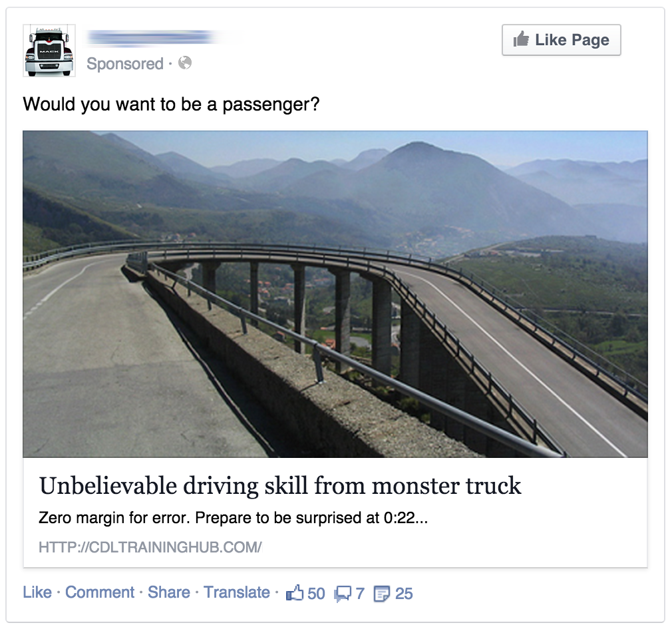Image resolution: width=672 pixels, height=631 pixels.
Task: Open the Unbelievable driving skill headline
Action: [280, 486]
